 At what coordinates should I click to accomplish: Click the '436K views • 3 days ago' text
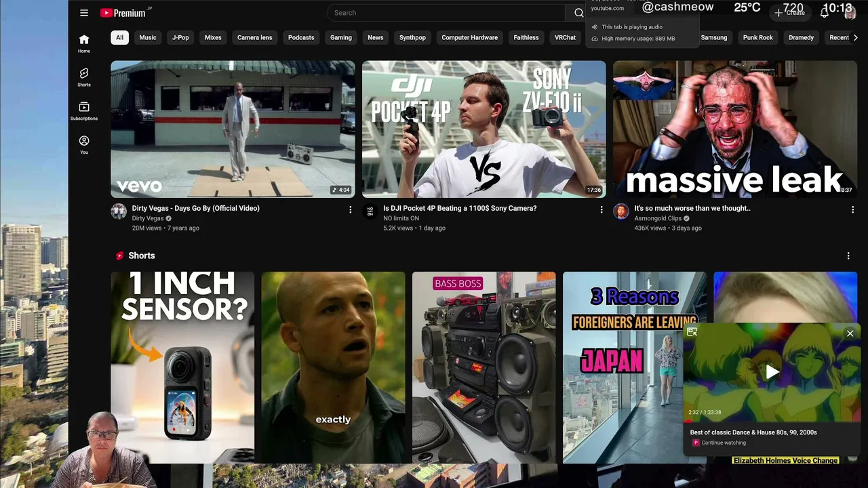(668, 228)
